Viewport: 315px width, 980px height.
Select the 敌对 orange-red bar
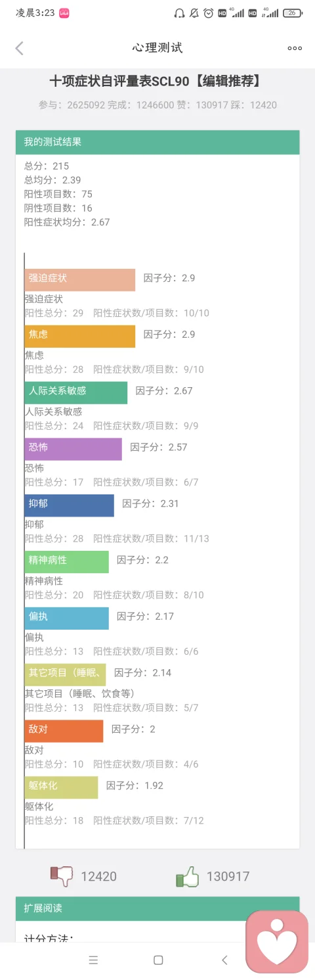pos(64,731)
